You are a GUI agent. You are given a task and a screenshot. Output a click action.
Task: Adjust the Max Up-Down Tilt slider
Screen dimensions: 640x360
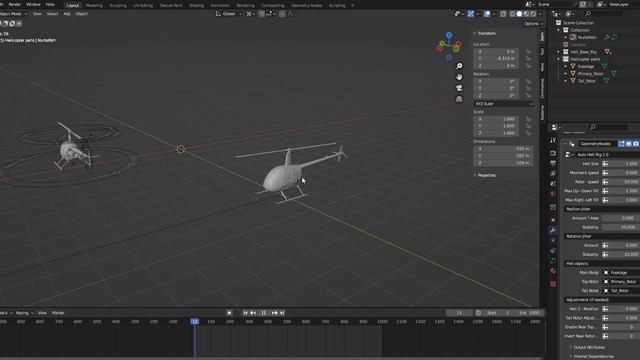click(x=624, y=191)
